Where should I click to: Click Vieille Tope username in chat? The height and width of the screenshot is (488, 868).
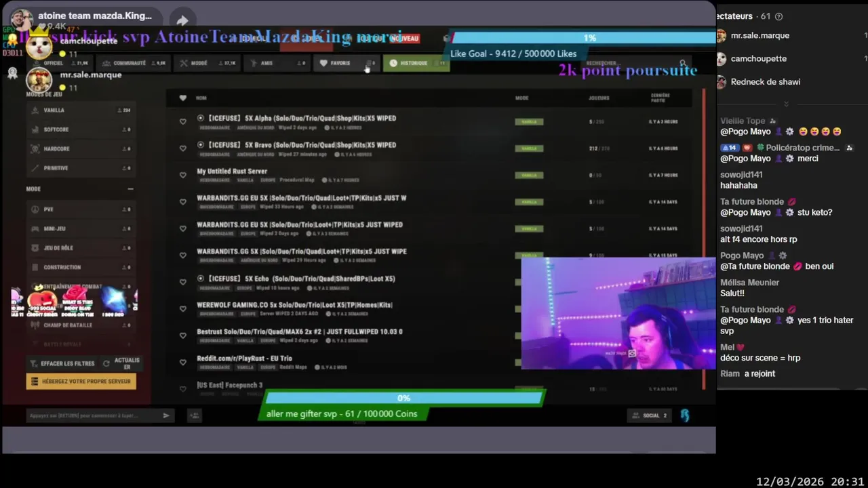[x=743, y=121]
